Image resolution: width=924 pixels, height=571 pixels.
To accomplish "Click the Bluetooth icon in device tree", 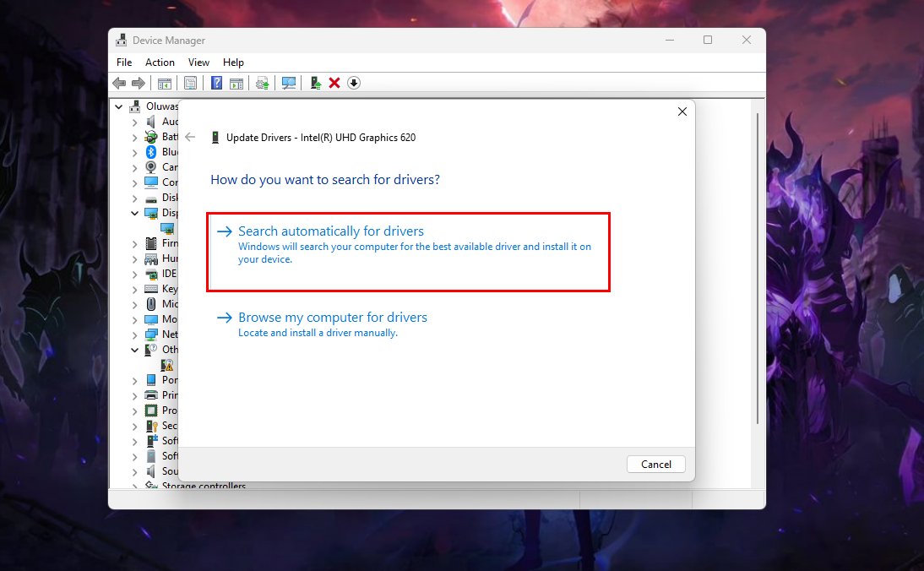I will pos(151,152).
